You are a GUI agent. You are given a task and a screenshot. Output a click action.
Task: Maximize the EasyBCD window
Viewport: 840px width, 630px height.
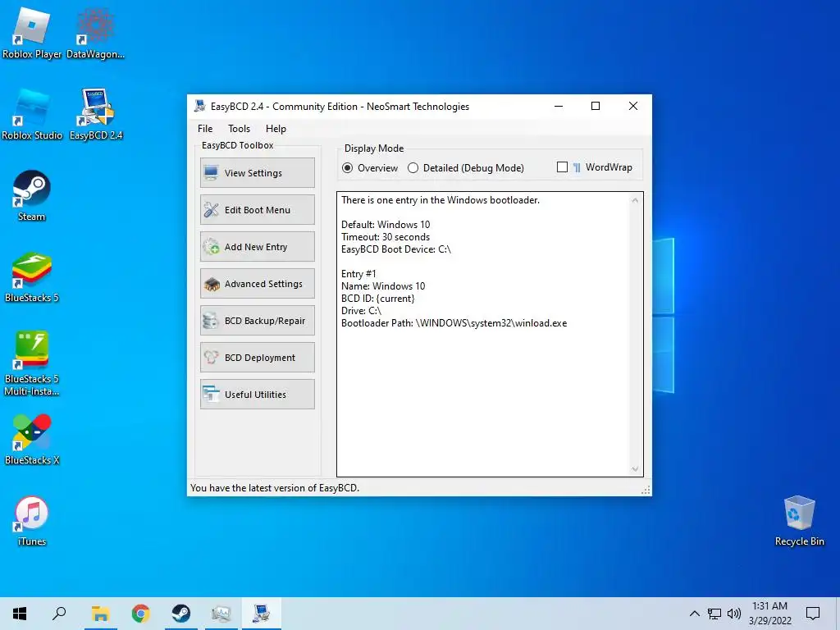[x=596, y=106]
